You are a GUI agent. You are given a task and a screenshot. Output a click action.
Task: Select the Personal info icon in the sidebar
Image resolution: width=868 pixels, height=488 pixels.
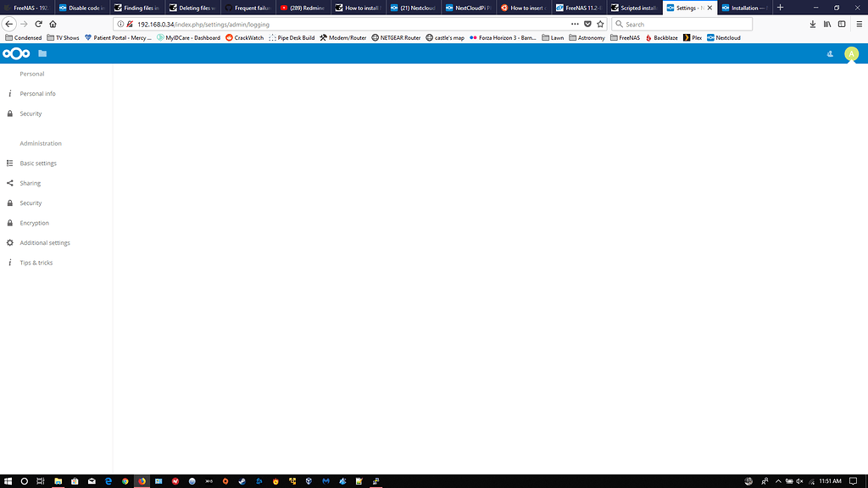(x=11, y=93)
